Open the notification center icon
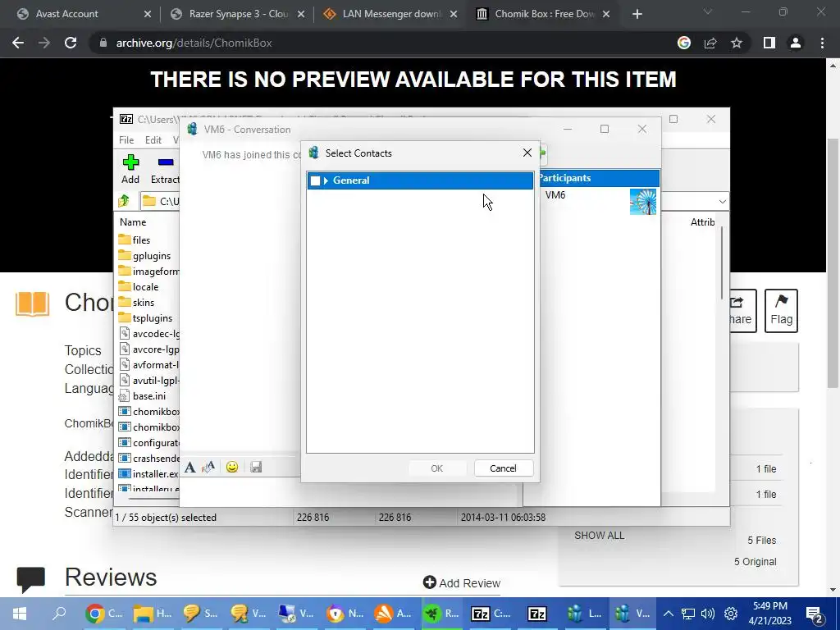 point(814,614)
